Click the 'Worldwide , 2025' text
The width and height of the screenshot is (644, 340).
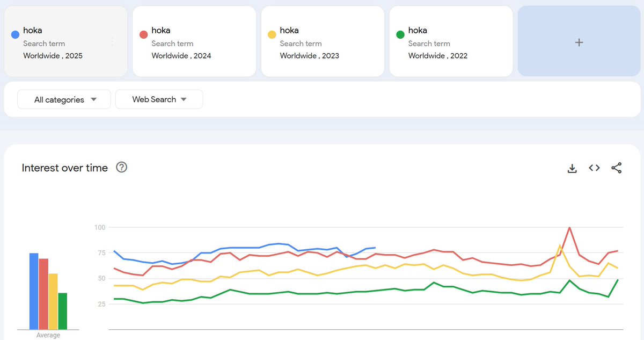[53, 56]
